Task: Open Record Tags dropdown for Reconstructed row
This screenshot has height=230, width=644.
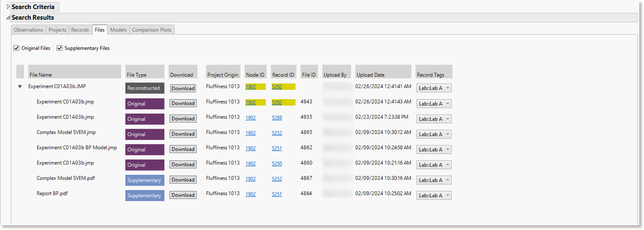Action: point(434,88)
